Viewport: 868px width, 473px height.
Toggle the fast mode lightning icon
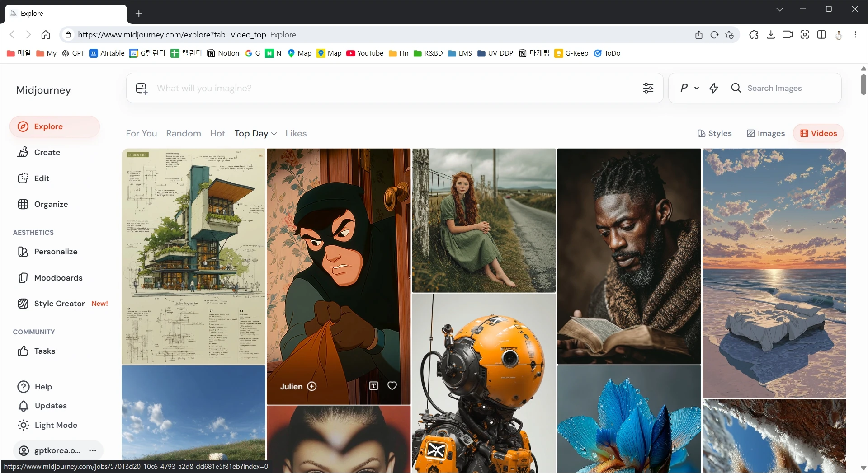(x=714, y=88)
